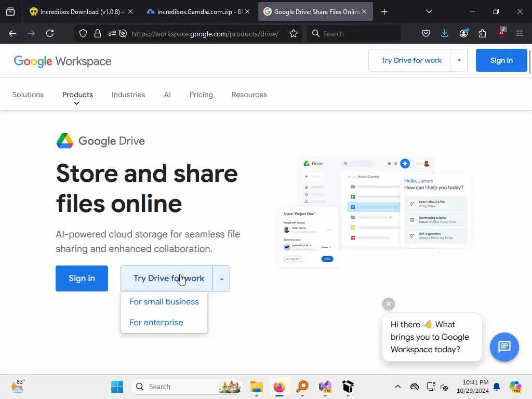The width and height of the screenshot is (532, 399).
Task: Open the Firefox View icon at top left
Action: click(x=10, y=11)
